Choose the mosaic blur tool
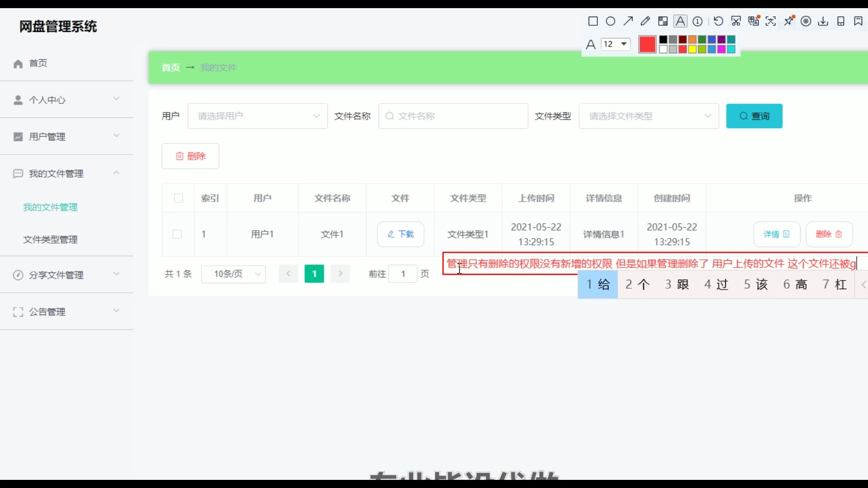868x488 pixels. pyautogui.click(x=663, y=21)
